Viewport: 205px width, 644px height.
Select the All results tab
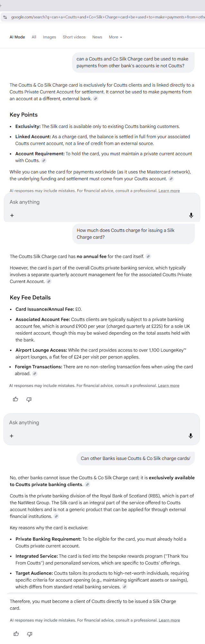[34, 37]
